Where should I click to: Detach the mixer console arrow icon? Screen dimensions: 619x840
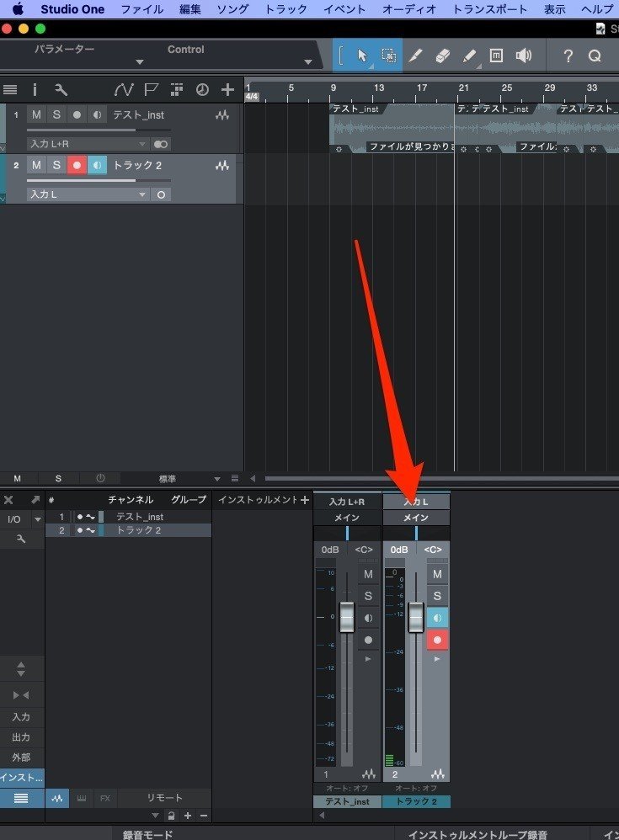(x=35, y=500)
